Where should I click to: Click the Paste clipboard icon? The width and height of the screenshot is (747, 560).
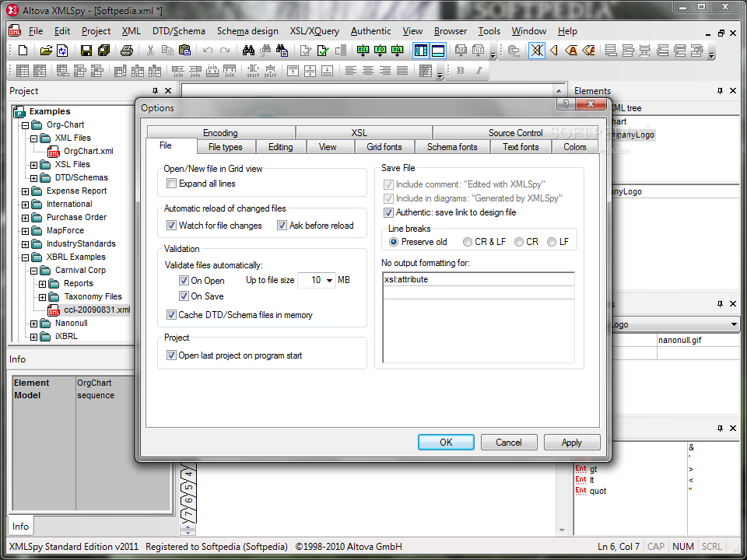[x=184, y=50]
